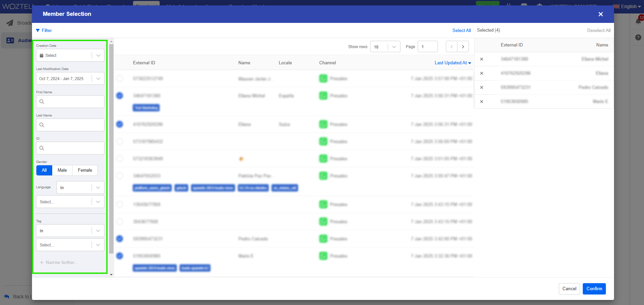
Task: Select the Female gender filter option
Action: pos(85,170)
